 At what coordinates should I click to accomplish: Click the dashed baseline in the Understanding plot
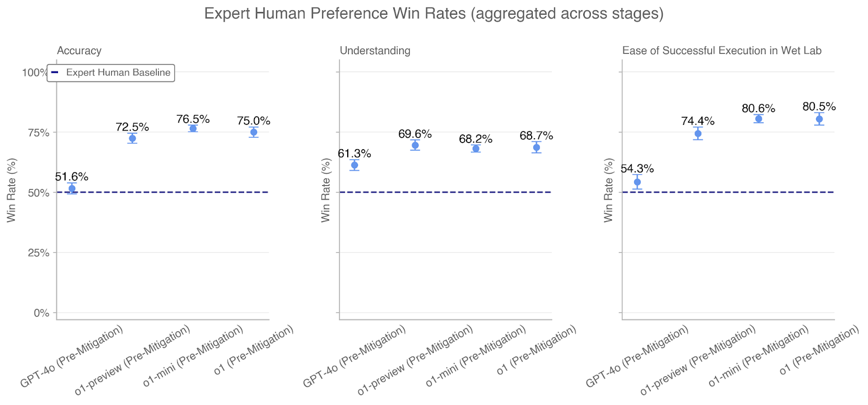click(445, 192)
